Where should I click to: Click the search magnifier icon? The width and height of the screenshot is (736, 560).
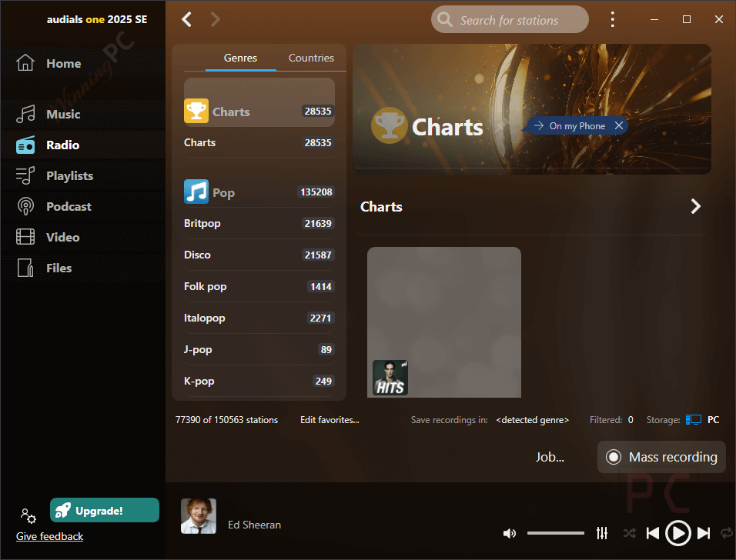[444, 19]
